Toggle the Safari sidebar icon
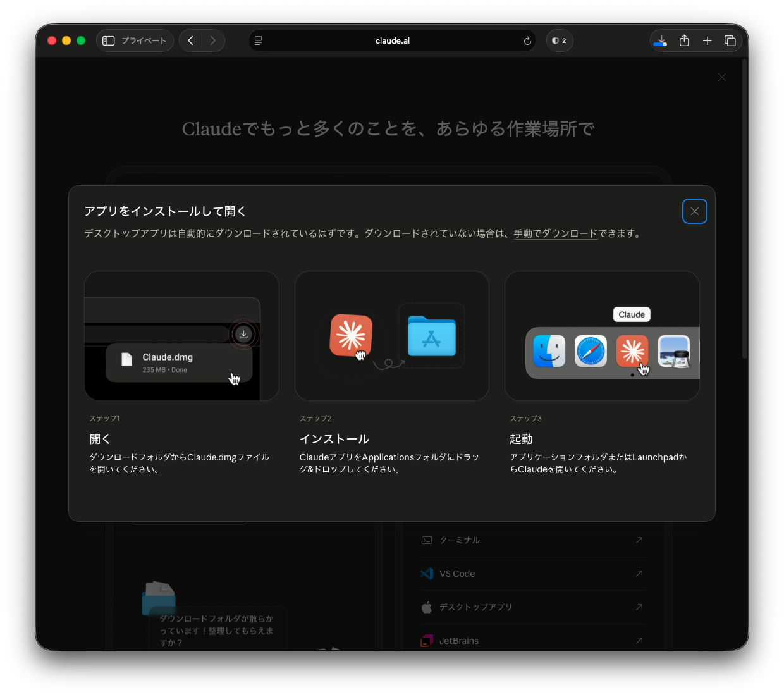Screen dimensions: 784x697 [108, 40]
